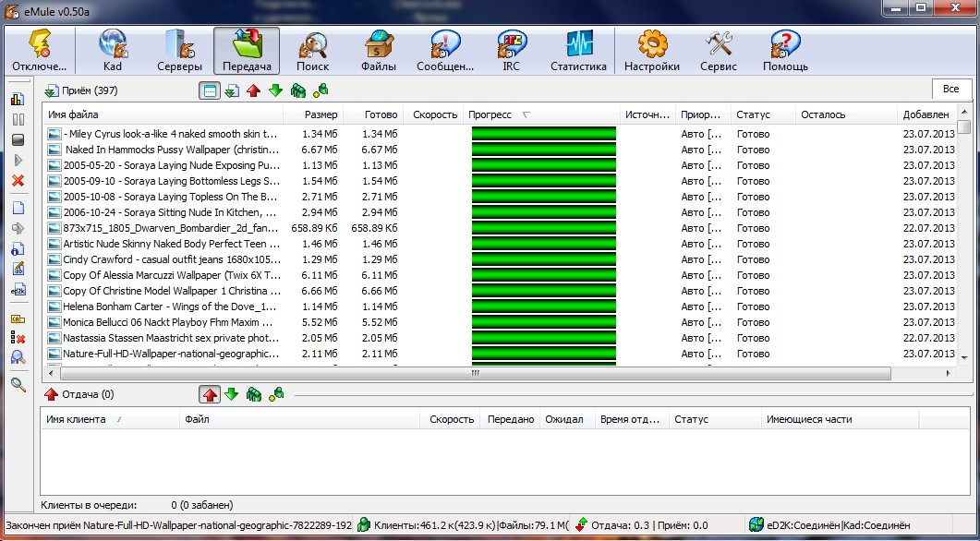Select the Все category tab
This screenshot has height=541, width=980.
tap(950, 89)
